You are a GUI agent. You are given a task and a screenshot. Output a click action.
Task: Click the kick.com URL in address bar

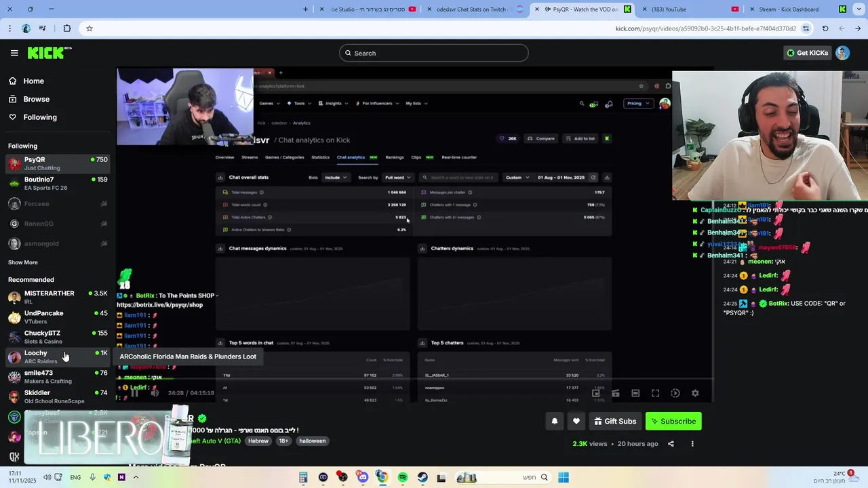[x=705, y=28]
